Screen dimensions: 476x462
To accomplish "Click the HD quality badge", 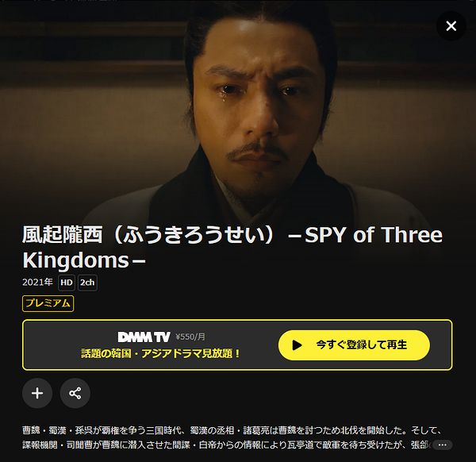I will [66, 283].
